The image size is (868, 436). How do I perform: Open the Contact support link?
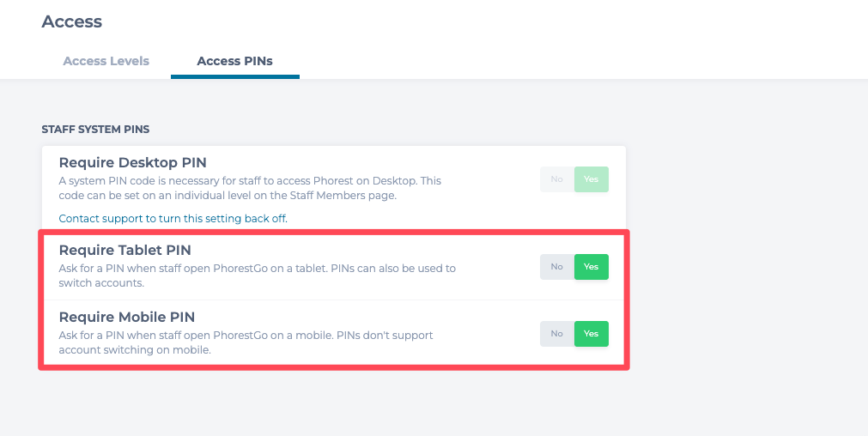click(173, 219)
